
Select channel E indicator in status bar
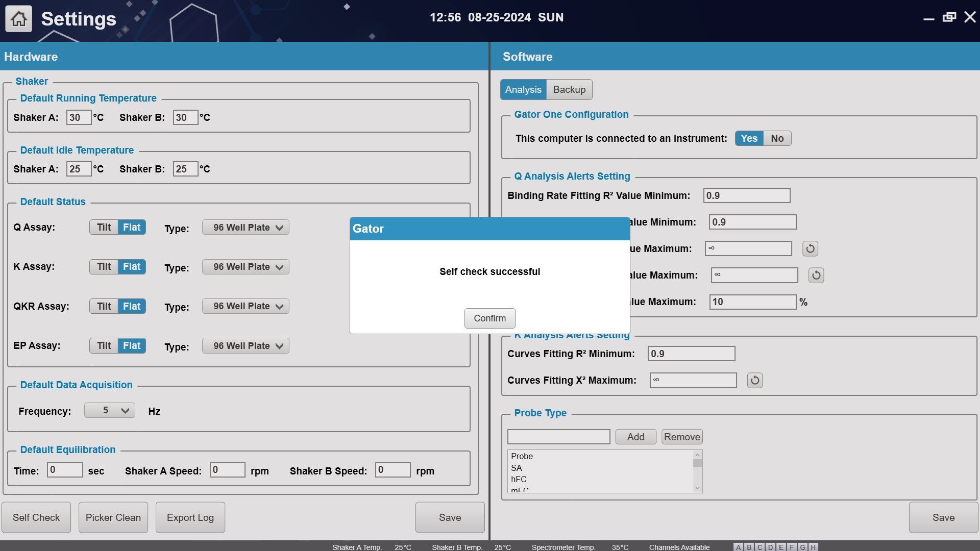pos(781,547)
